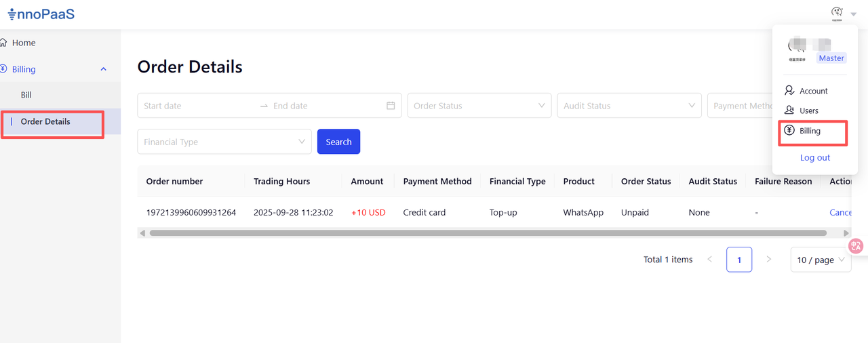Image resolution: width=868 pixels, height=343 pixels.
Task: Change the 10 / page size selector
Action: (x=821, y=260)
